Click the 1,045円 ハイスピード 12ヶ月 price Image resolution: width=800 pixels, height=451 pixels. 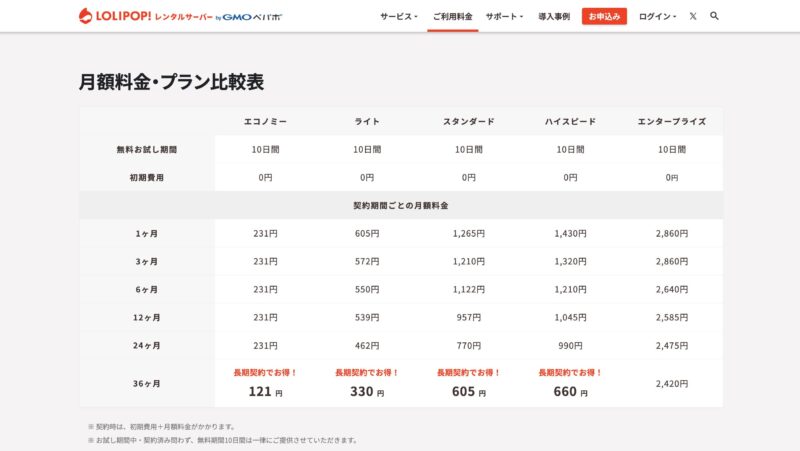tap(570, 317)
